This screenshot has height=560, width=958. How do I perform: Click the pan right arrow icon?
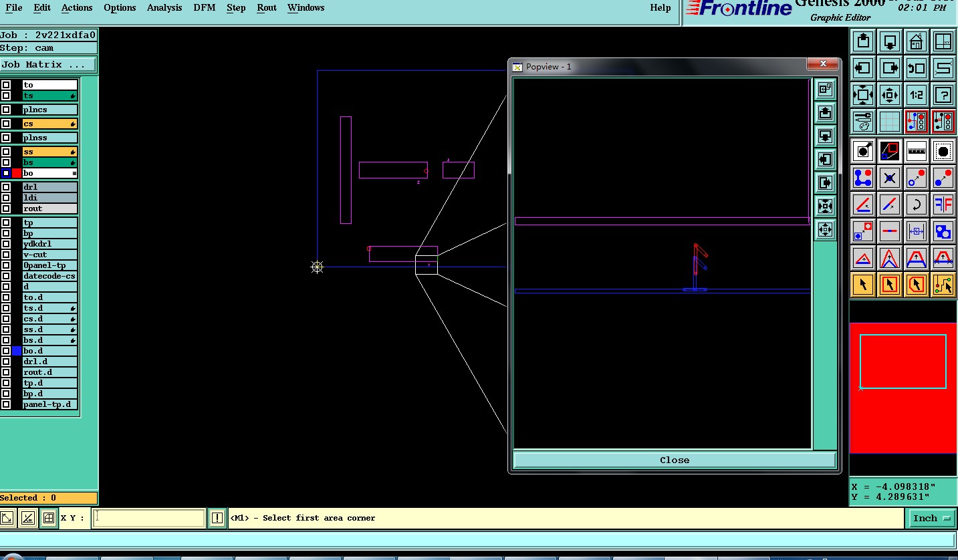[890, 68]
